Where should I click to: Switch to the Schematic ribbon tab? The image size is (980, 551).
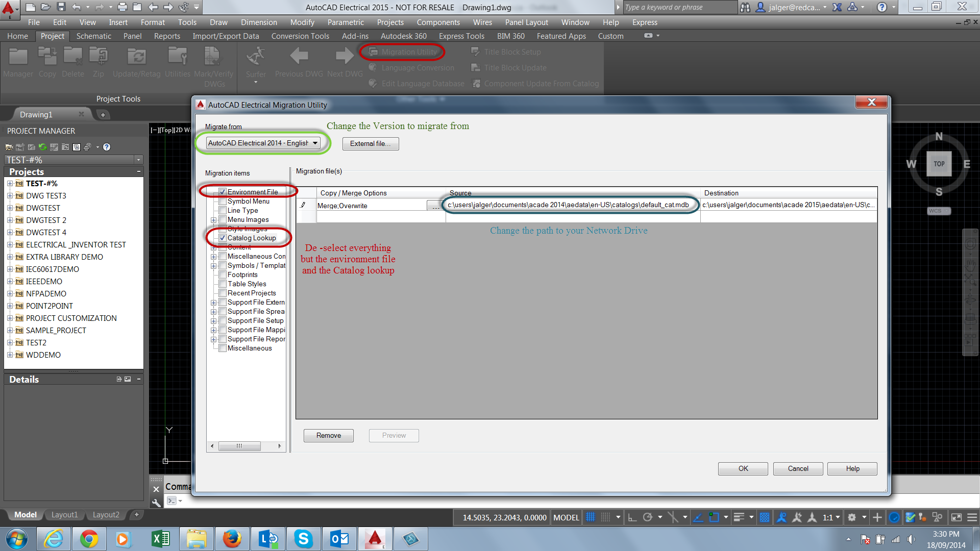[x=94, y=36]
